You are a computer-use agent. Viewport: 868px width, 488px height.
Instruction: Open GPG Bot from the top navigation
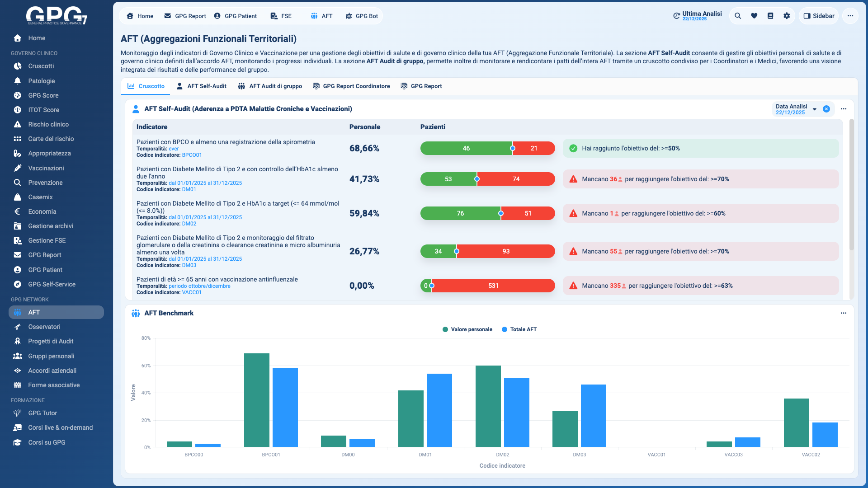(362, 16)
